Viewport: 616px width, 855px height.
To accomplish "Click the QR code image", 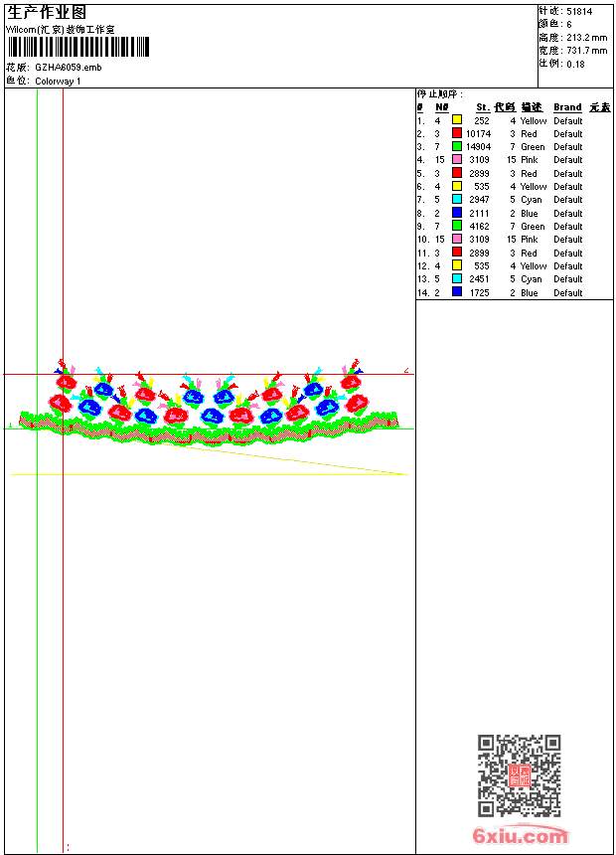I will pos(519,775).
